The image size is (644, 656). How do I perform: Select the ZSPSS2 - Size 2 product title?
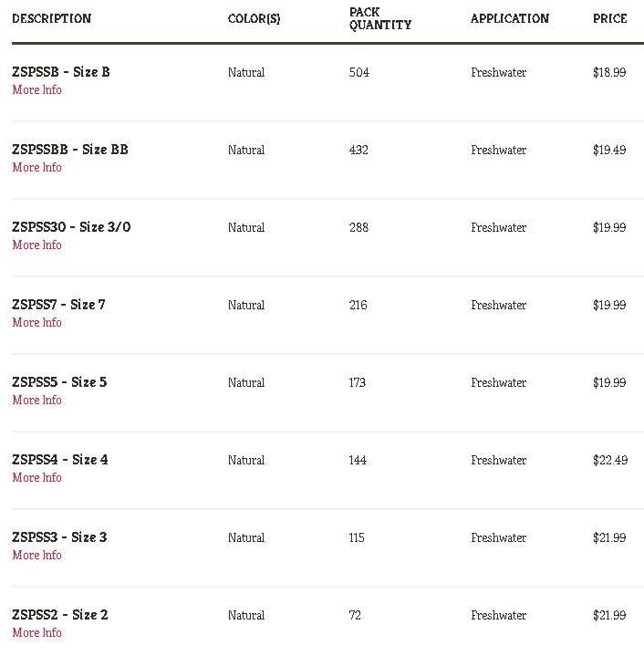point(60,615)
